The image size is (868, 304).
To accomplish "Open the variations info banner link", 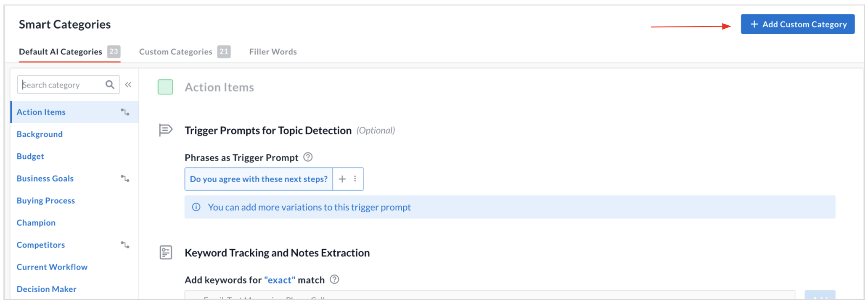I will tap(309, 207).
